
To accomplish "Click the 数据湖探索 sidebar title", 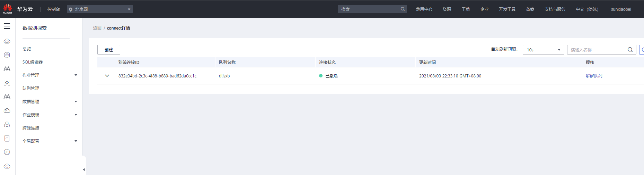I will click(35, 28).
